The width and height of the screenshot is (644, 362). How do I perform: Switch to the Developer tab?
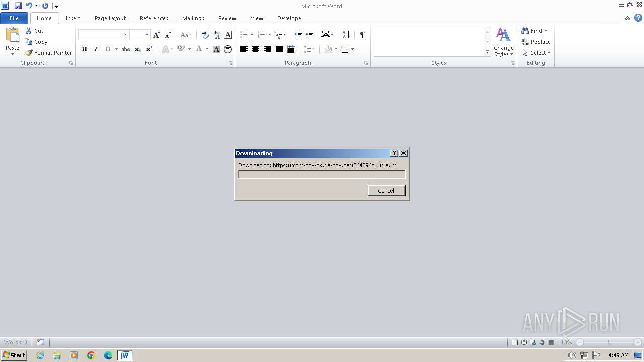click(x=290, y=18)
